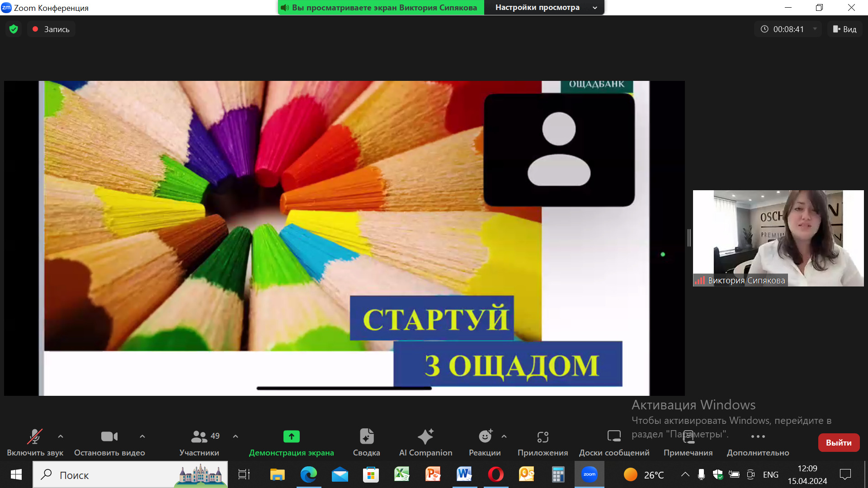Click the video panel resize divider handle
The image size is (868, 488).
pyautogui.click(x=689, y=238)
